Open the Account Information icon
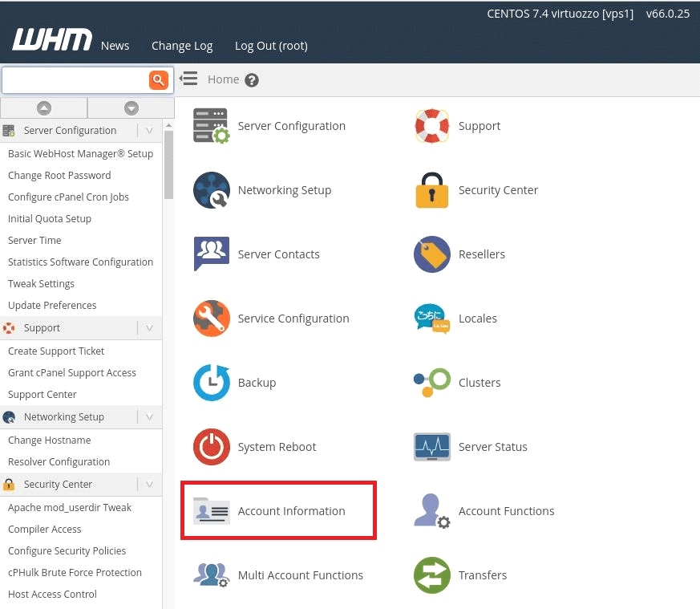The image size is (700, 609). [210, 510]
